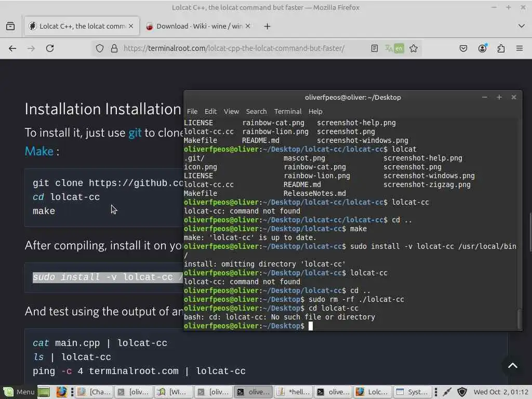Open security shield tray icon
Image resolution: width=532 pixels, height=399 pixels.
[x=462, y=392]
